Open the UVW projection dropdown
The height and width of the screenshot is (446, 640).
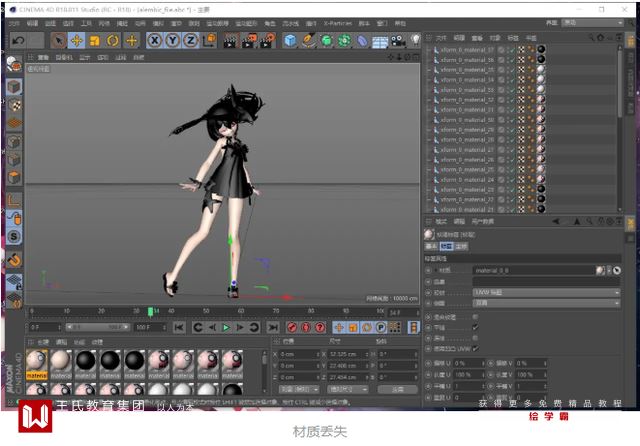click(546, 293)
